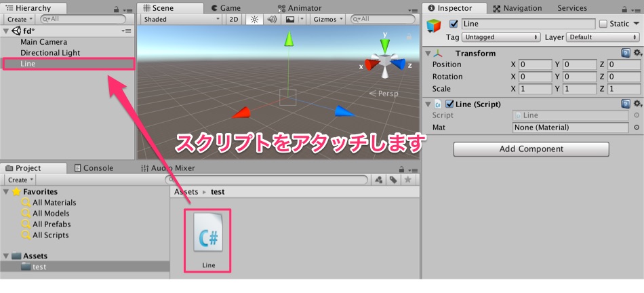Open Transform gear settings icon
Image resolution: width=644 pixels, height=293 pixels.
coord(637,53)
